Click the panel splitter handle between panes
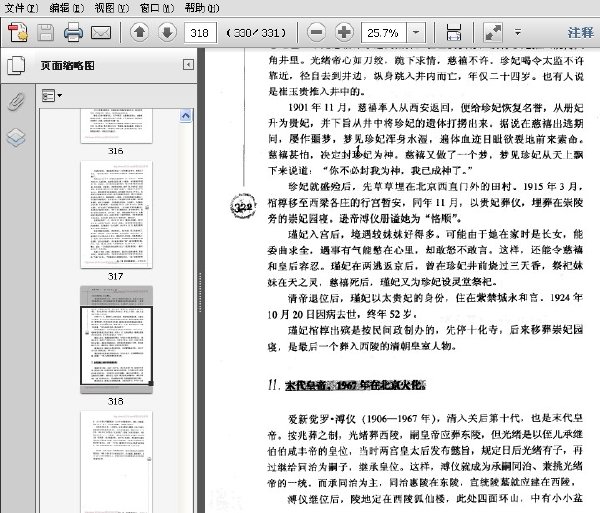The width and height of the screenshot is (600, 513). click(199, 293)
